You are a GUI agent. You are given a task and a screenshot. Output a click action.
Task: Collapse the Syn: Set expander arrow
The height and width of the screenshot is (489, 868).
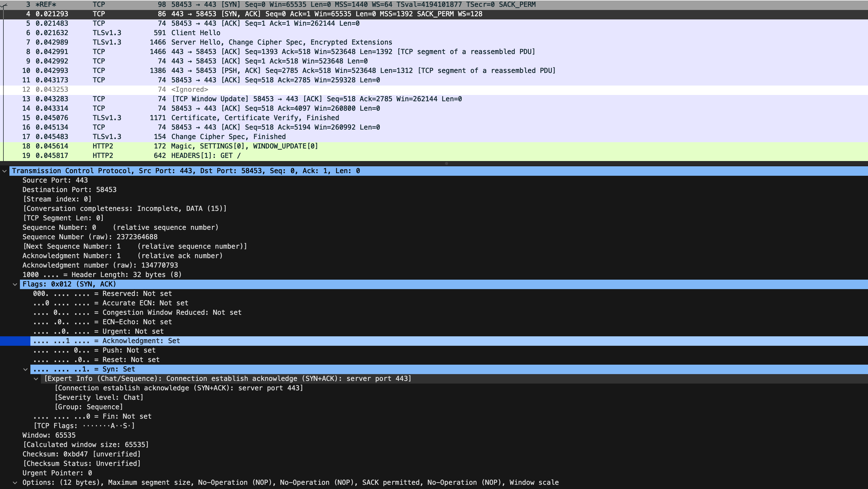click(25, 369)
